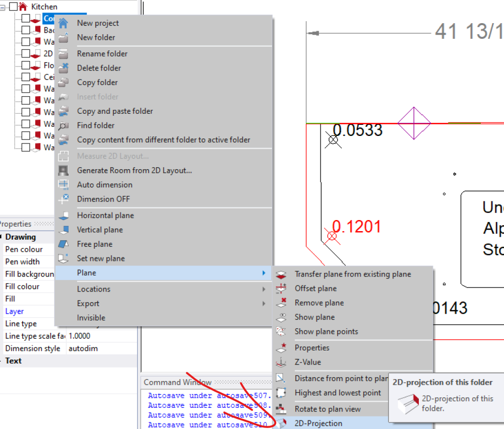Image resolution: width=504 pixels, height=429 pixels.
Task: Select the Find folder menu entry
Action: tap(96, 125)
